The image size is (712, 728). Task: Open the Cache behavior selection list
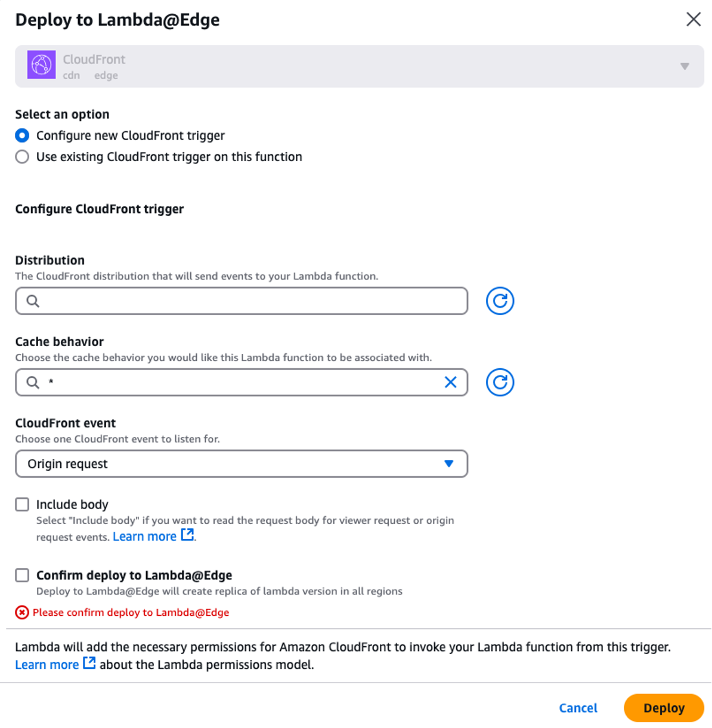coord(239,382)
